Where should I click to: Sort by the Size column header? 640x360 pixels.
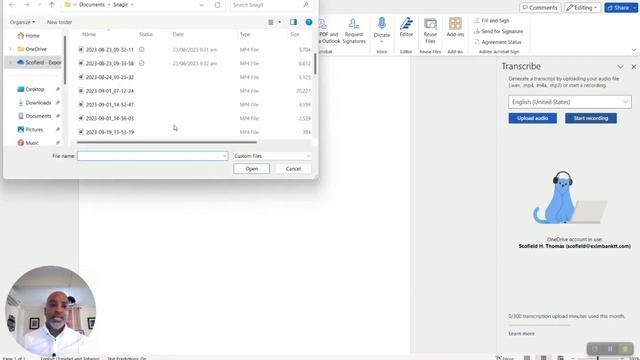pyautogui.click(x=295, y=34)
